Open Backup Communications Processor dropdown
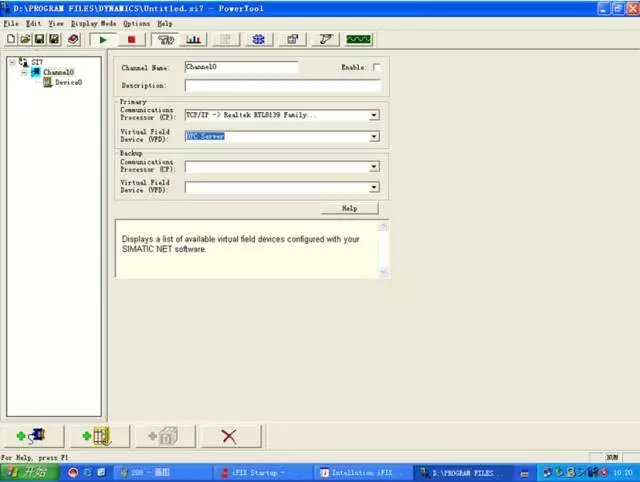Screen dimensions: 640x482 374,166
